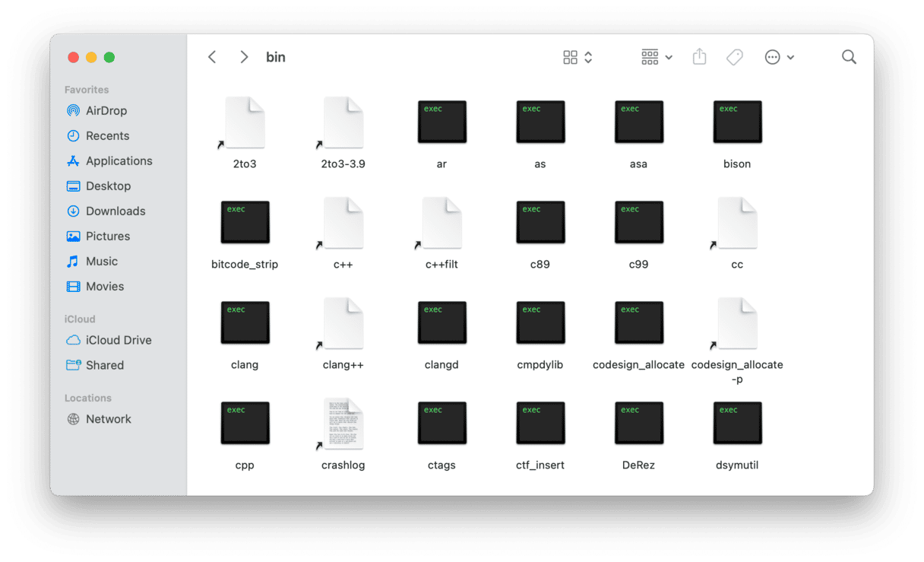Select the 2to3 alias file
924x562 pixels.
click(x=245, y=122)
